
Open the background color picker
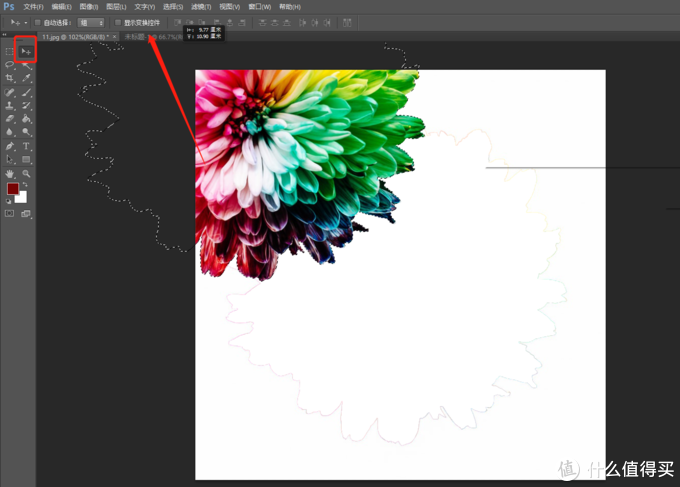tap(23, 199)
